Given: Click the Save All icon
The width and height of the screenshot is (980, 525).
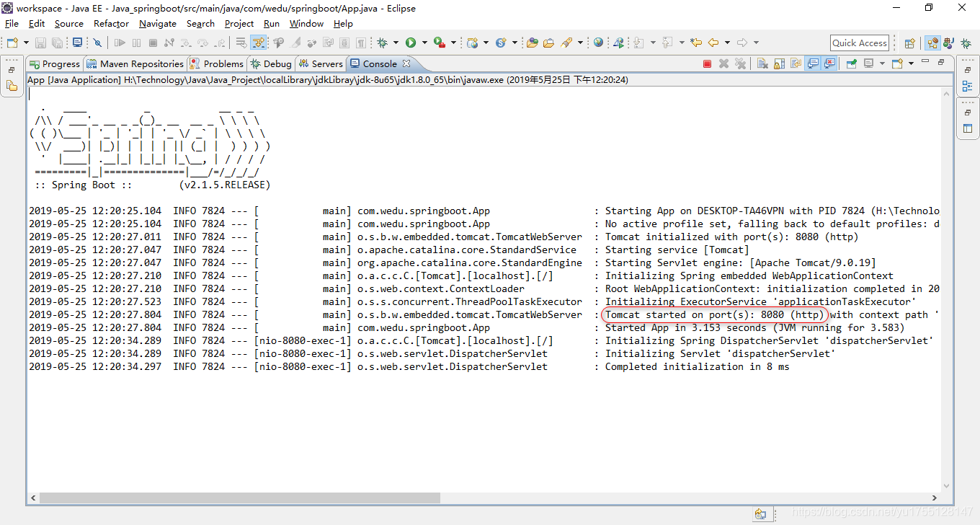Looking at the screenshot, I should coord(57,43).
